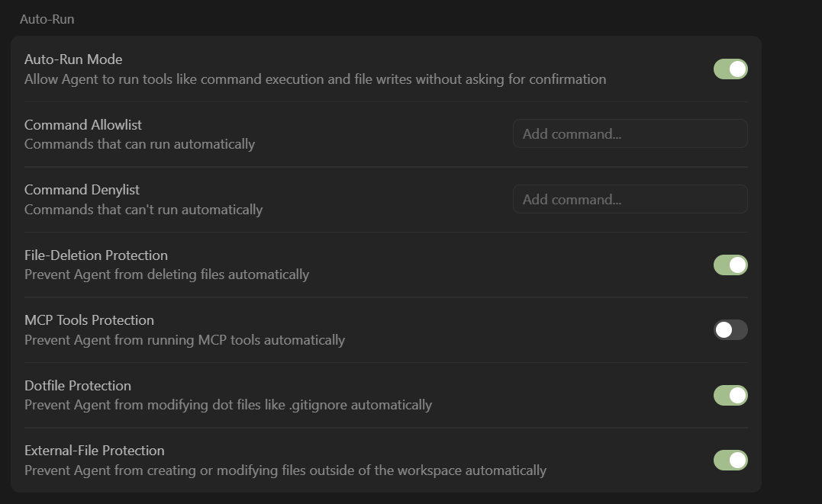The height and width of the screenshot is (504, 822).
Task: Click the Auto-Run section heading
Action: click(x=47, y=19)
